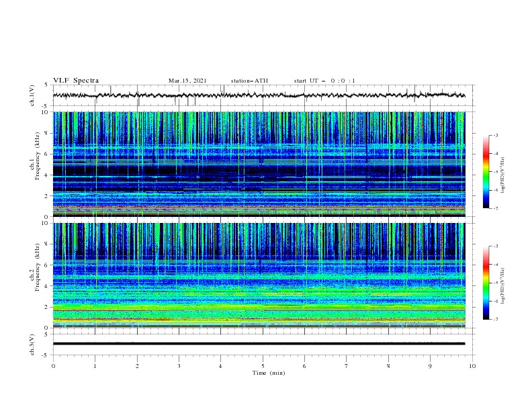Click the time-axis tick label "9"
The width and height of the screenshot is (532, 411).
[430, 366]
